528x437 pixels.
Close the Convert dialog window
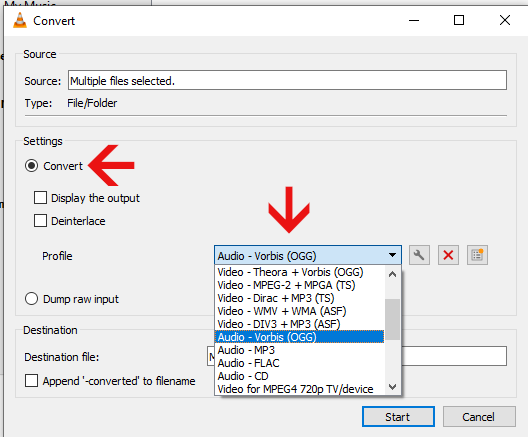(x=505, y=20)
